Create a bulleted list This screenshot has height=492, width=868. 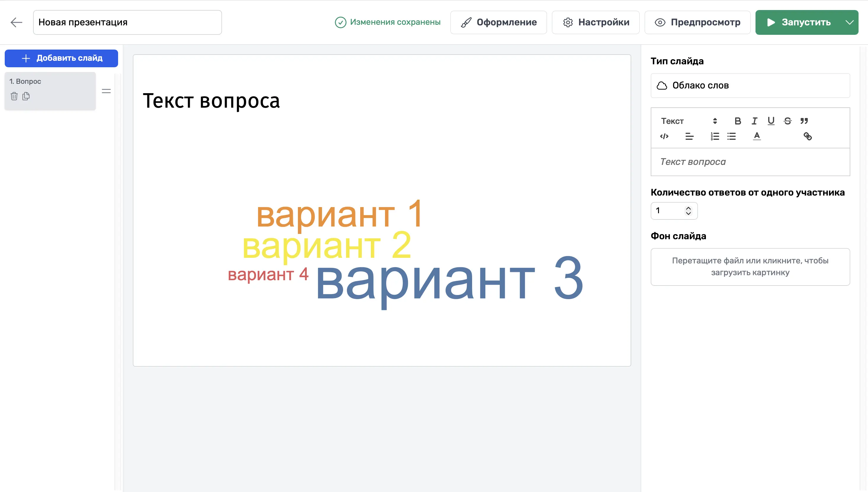tap(731, 136)
